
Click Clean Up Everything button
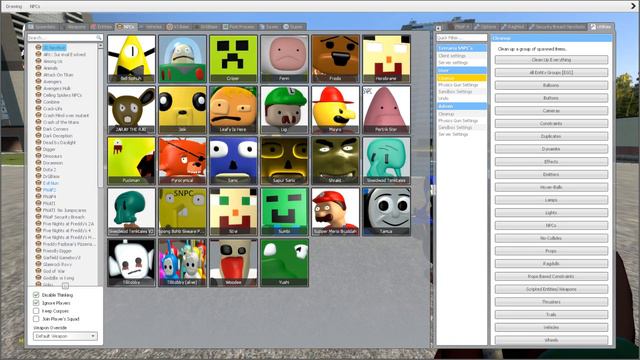tap(551, 60)
